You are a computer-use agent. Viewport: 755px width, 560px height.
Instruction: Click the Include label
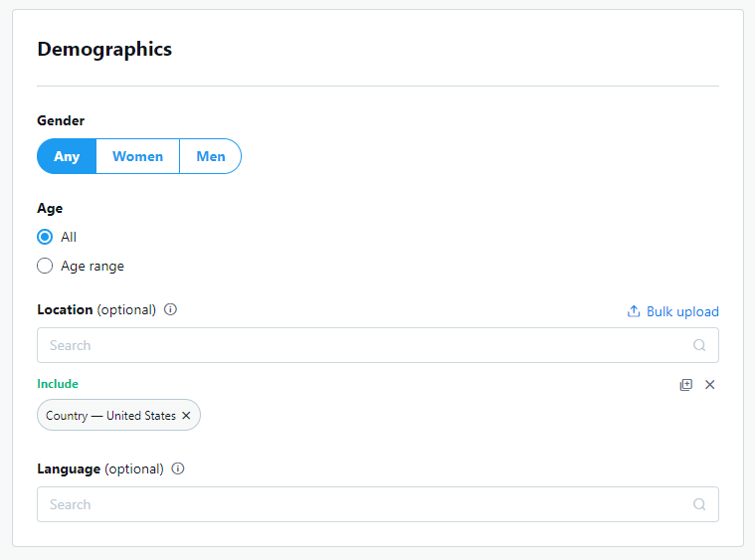click(x=58, y=384)
